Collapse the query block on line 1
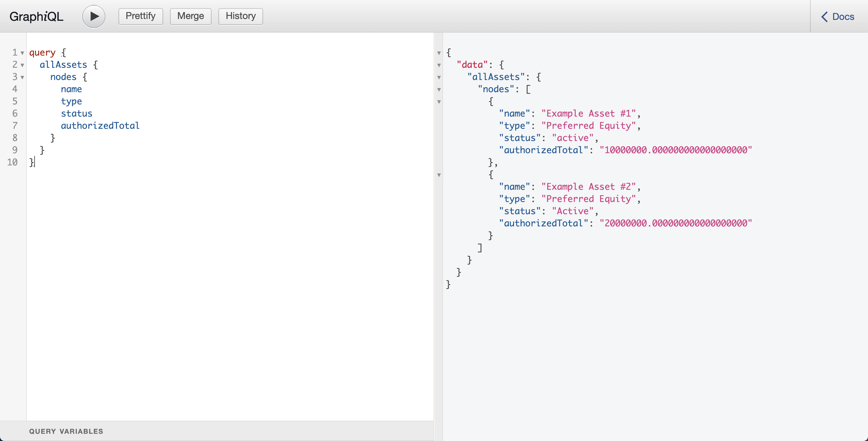Viewport: 868px width, 441px height. tap(22, 53)
